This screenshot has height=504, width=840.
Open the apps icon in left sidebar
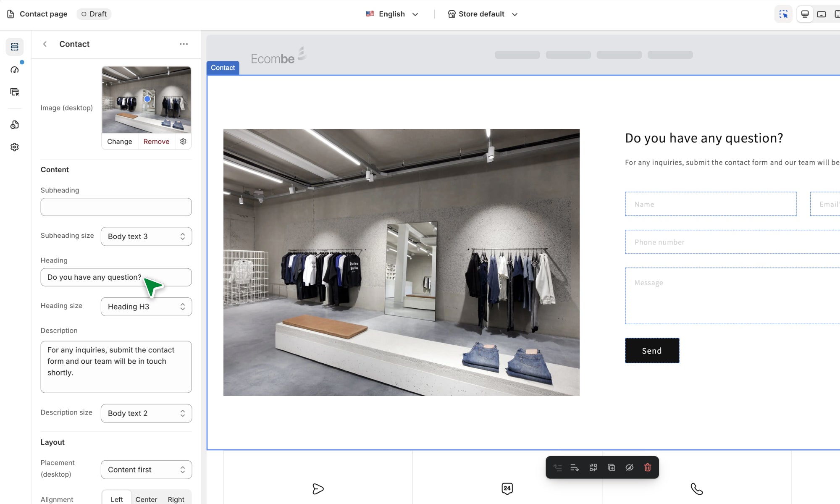15,125
